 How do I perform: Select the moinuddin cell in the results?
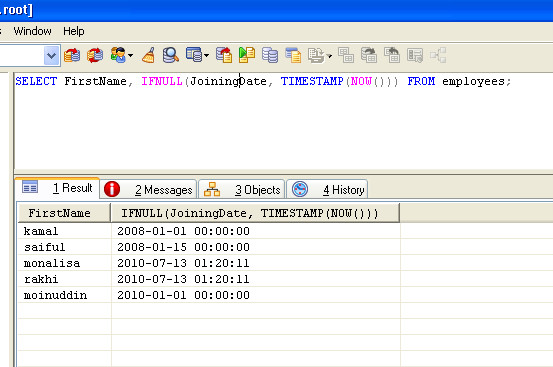(65, 295)
